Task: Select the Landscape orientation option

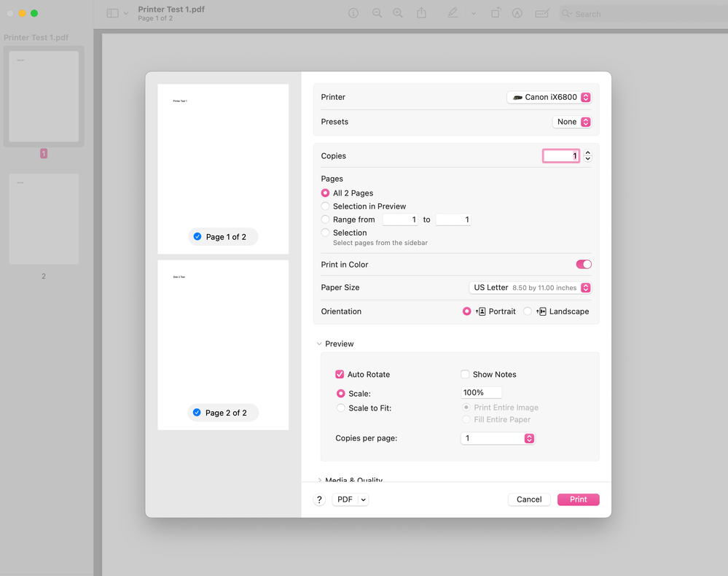Action: click(528, 311)
